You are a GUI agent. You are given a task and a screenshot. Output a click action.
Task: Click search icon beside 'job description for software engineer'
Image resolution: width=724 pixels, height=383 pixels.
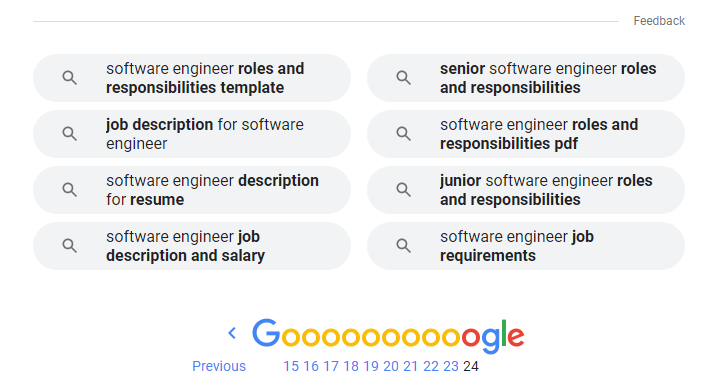[x=70, y=134]
